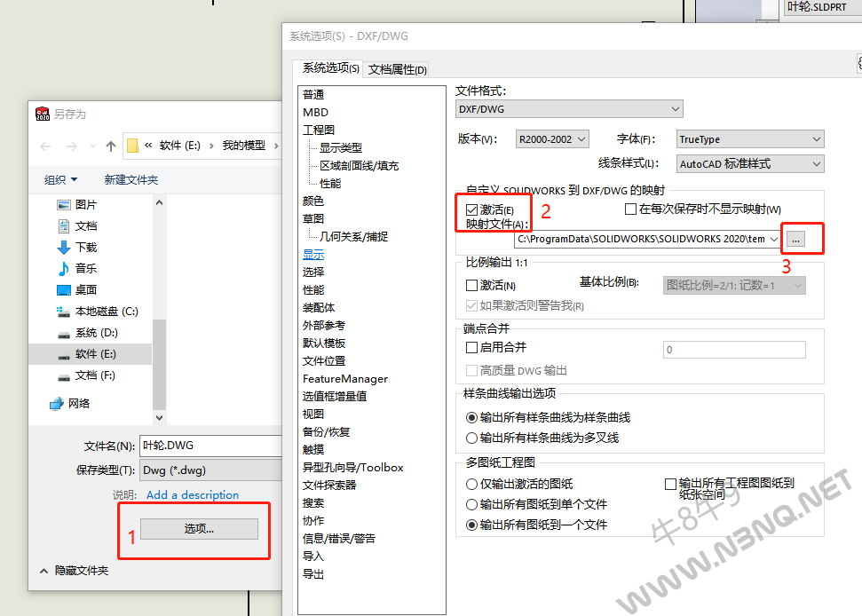Click 软件 (E:) in address breadcrumb
Screen dimensions: 862x616
coord(179,146)
